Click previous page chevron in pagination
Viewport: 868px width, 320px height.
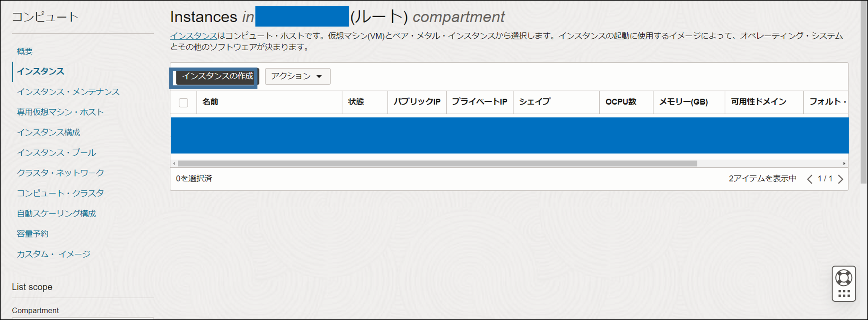[810, 179]
